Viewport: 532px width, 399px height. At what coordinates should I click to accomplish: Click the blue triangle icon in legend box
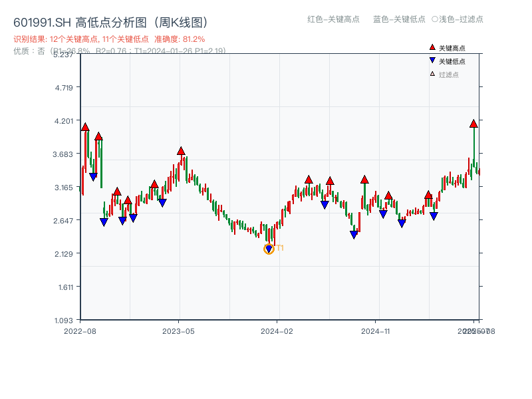(432, 61)
